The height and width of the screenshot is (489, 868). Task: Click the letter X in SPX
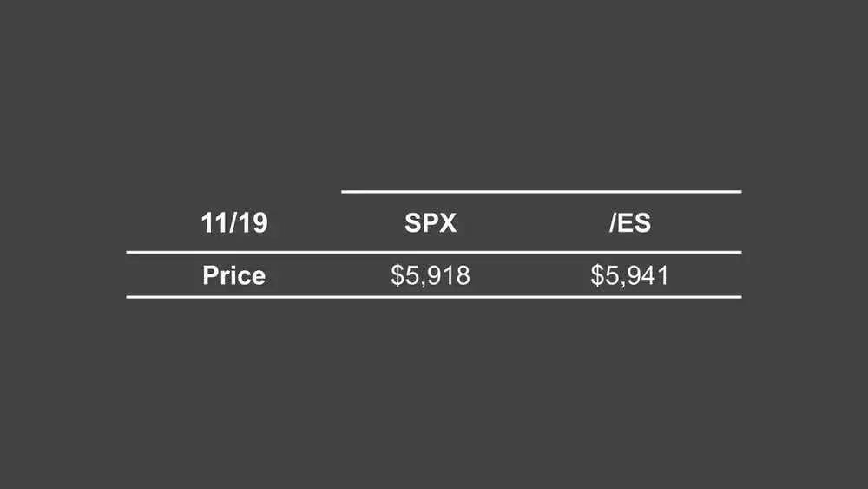[x=447, y=223]
